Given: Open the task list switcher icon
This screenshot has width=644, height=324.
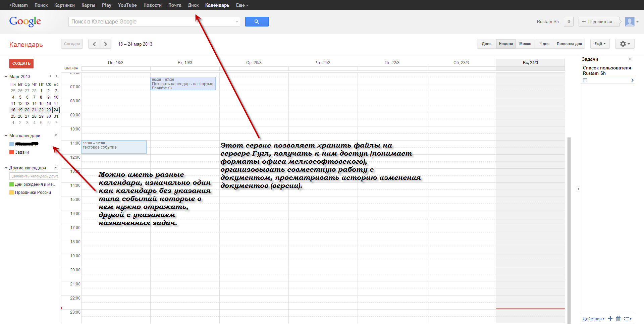Looking at the screenshot, I should click(x=628, y=319).
